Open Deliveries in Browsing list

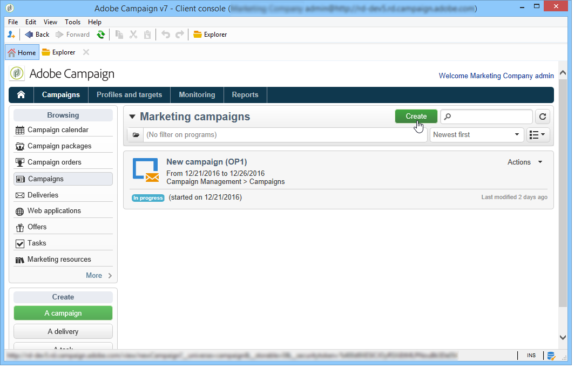(63, 195)
